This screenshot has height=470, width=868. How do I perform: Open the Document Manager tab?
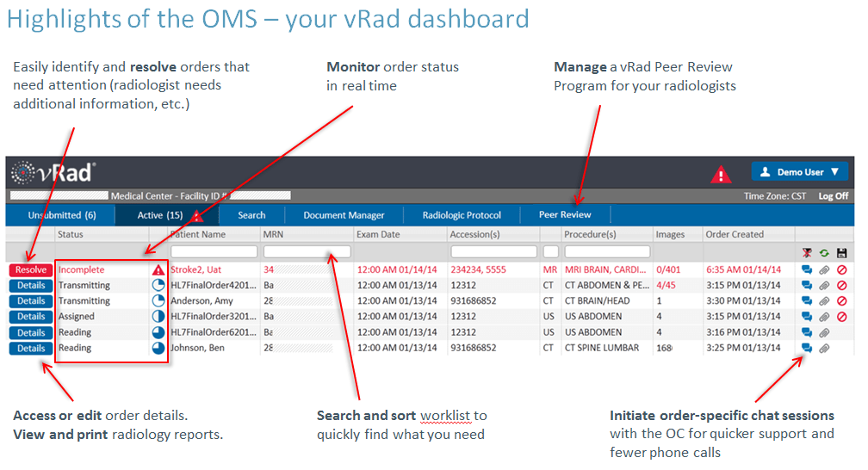(x=344, y=215)
